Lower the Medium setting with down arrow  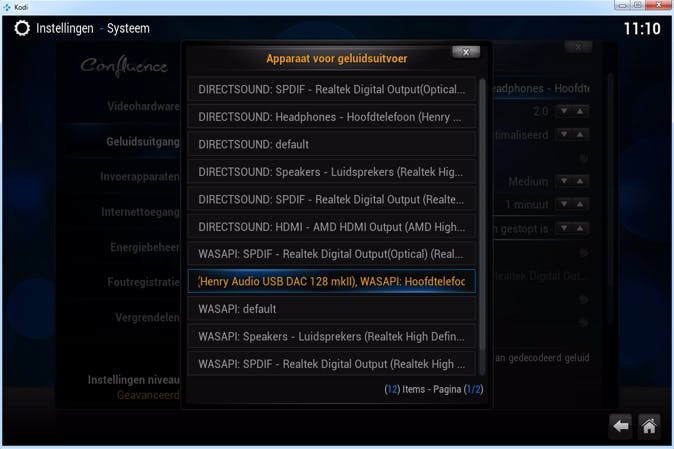click(564, 181)
